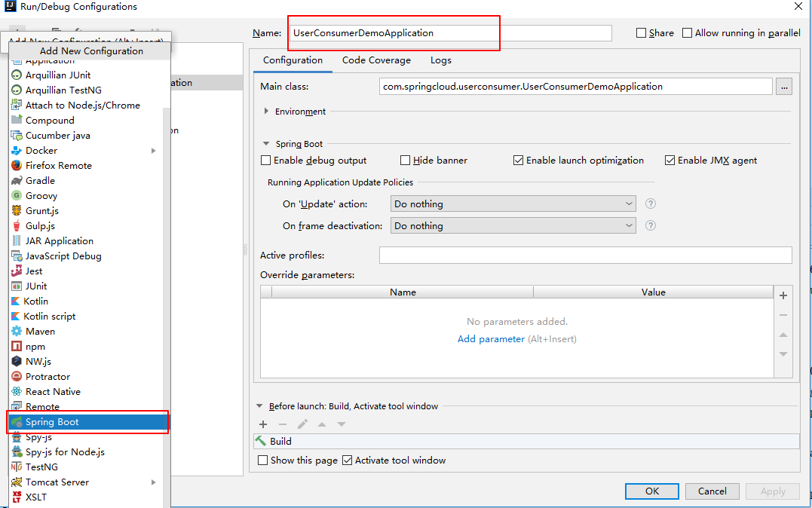Open On frame deactivation dropdown

[x=513, y=225]
